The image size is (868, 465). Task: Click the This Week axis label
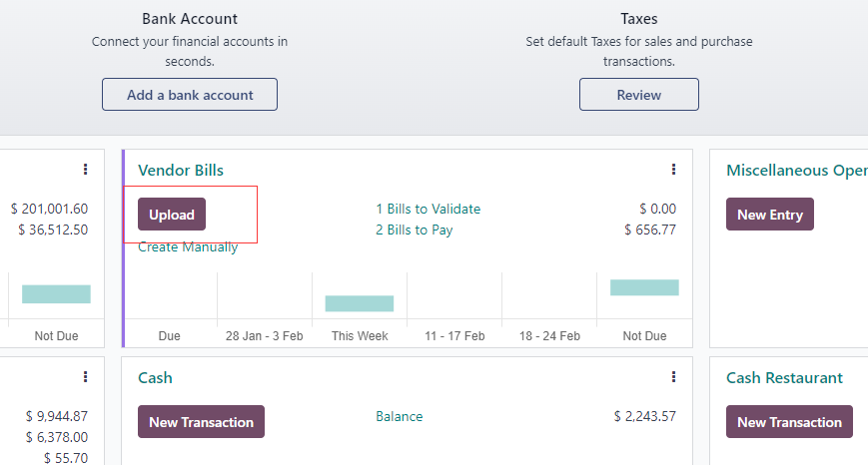pyautogui.click(x=360, y=335)
